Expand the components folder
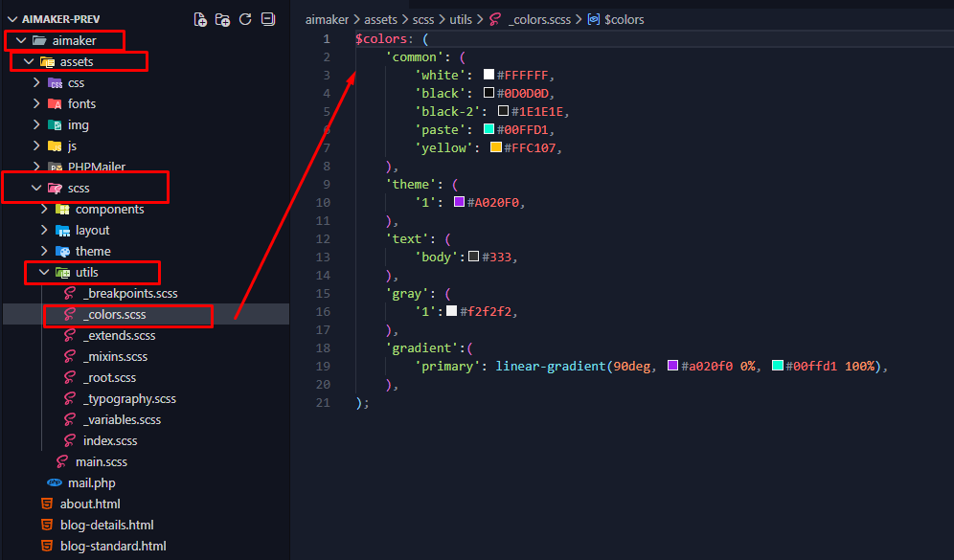 coord(109,210)
